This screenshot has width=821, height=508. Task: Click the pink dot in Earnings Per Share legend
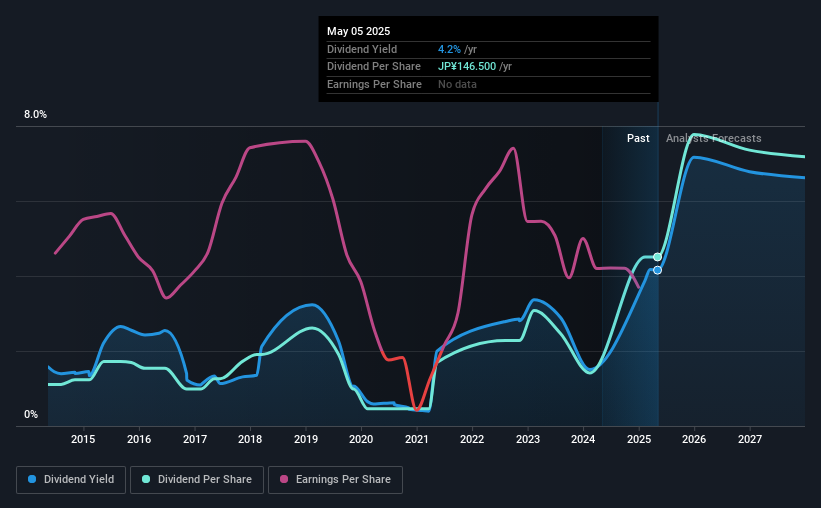click(284, 479)
